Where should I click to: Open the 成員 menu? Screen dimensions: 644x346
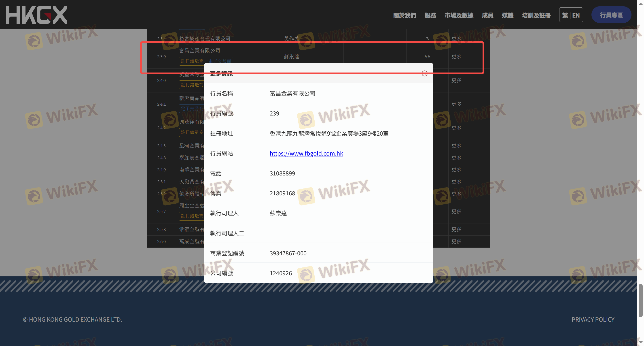487,15
